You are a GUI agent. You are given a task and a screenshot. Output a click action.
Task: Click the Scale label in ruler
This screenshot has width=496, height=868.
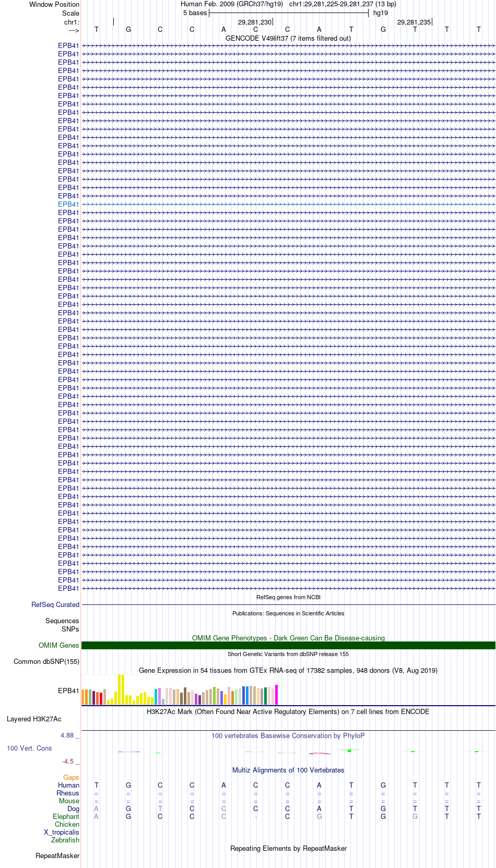pyautogui.click(x=70, y=14)
